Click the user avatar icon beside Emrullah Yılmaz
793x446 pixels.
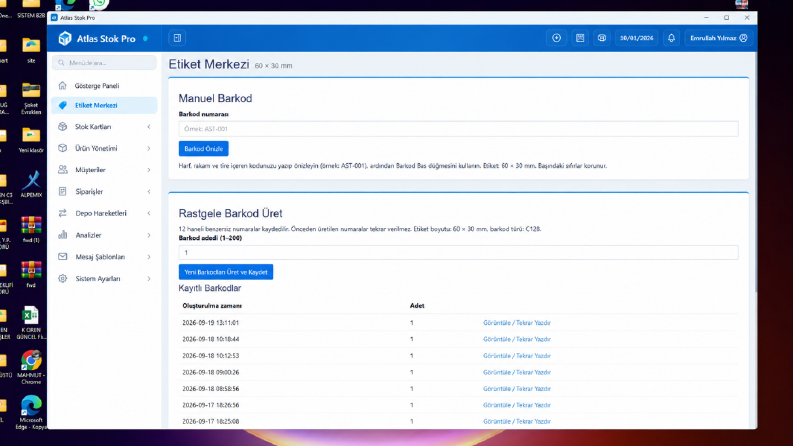(x=743, y=38)
